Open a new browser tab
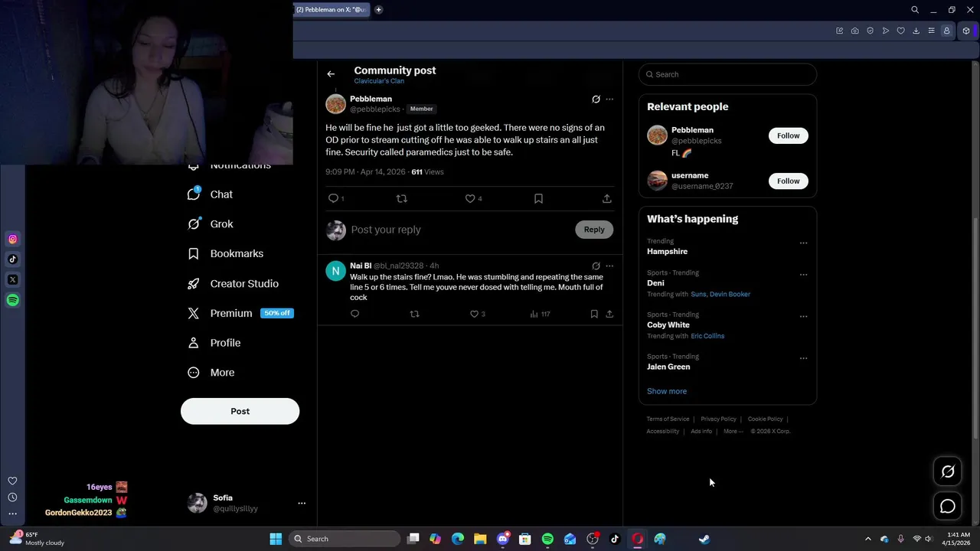This screenshot has height=551, width=980. pos(378,10)
